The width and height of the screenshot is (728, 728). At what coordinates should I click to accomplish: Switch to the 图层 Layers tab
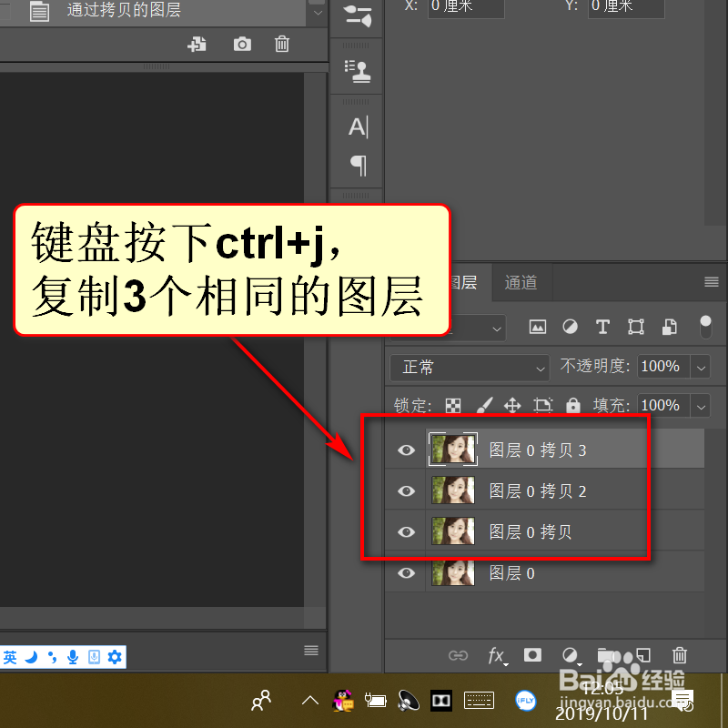(464, 282)
